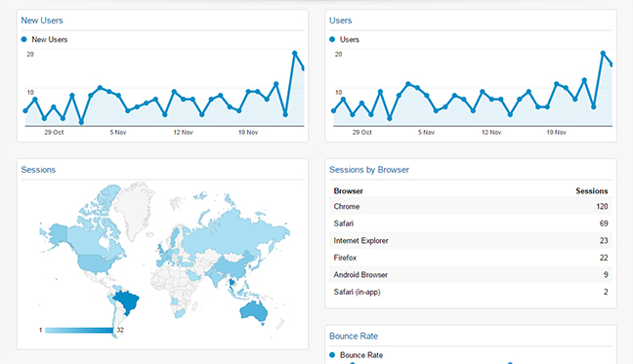
Task: Open the Sessions map widget title
Action: 38,170
